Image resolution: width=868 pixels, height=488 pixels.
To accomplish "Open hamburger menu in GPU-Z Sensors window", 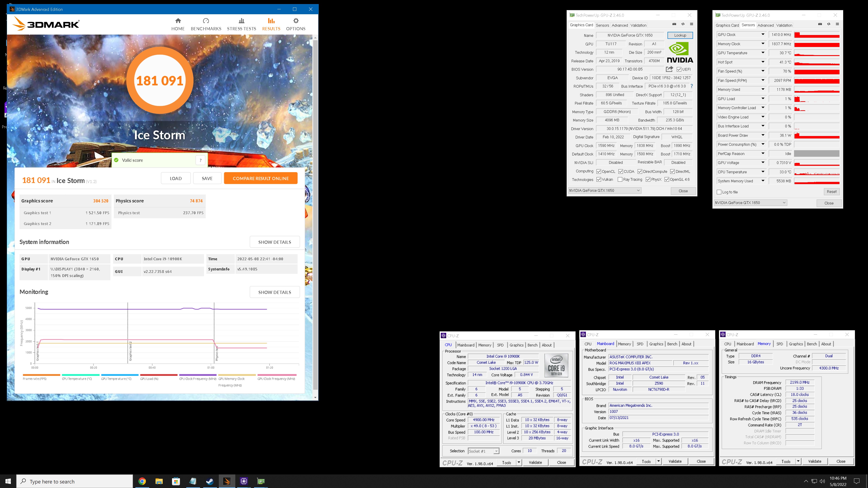I will (837, 24).
